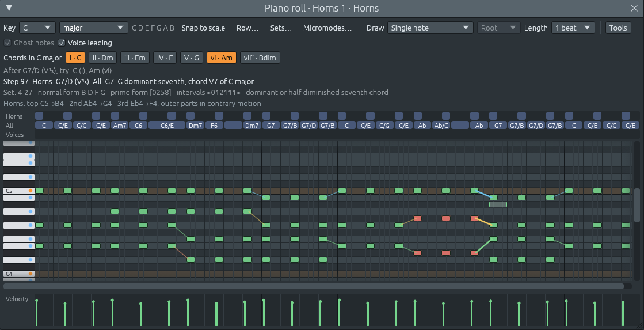This screenshot has height=330, width=644.
Task: Click the C4 piano key
Action: coord(18,274)
